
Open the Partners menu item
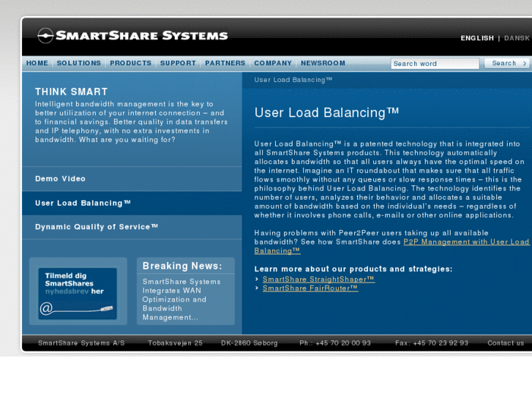[x=225, y=63]
